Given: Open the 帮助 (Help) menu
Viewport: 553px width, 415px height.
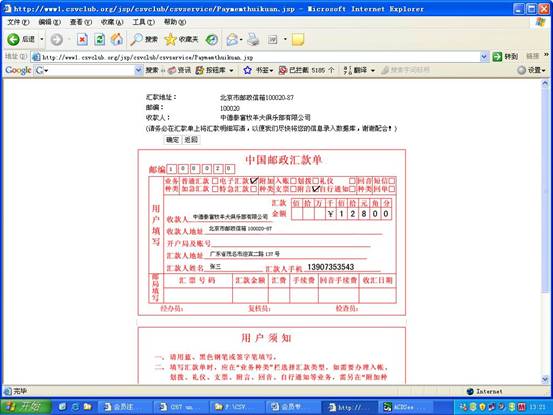Looking at the screenshot, I should (175, 22).
